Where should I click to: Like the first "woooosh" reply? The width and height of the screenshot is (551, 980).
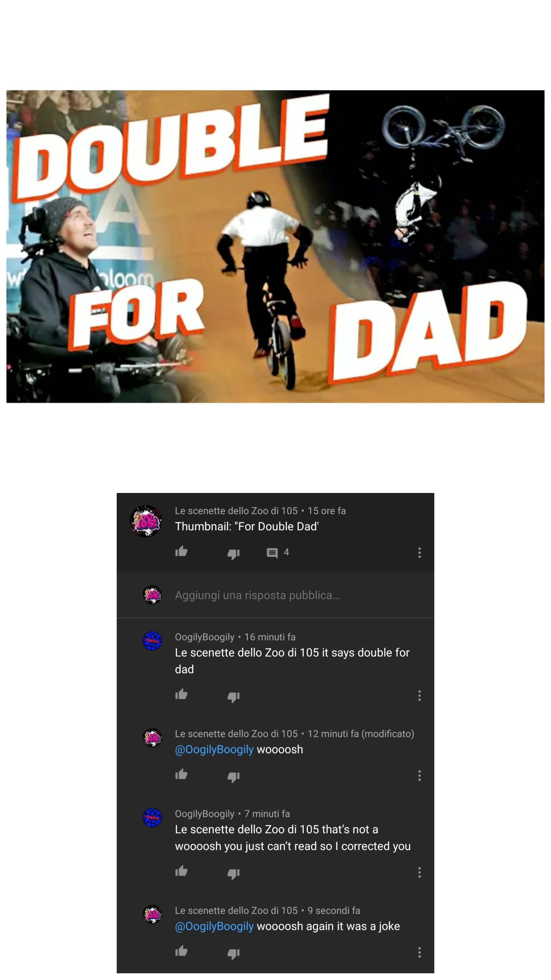pyautogui.click(x=181, y=774)
